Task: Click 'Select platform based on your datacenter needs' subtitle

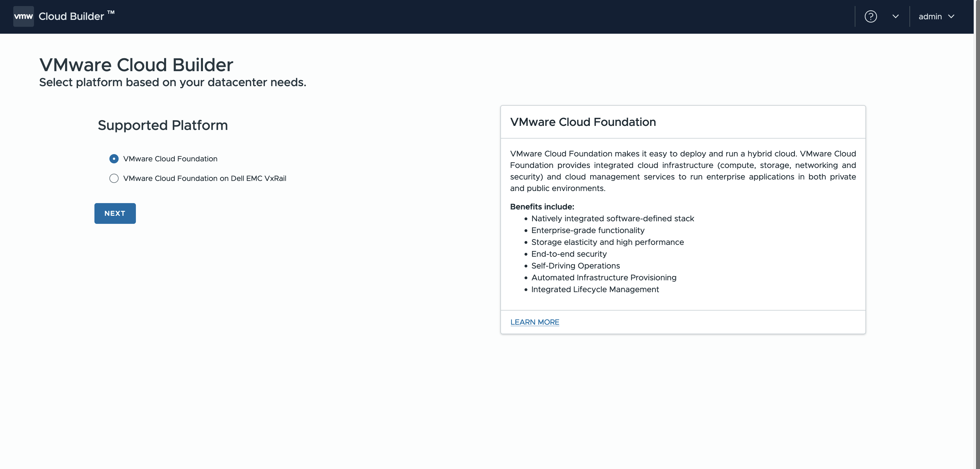Action: pos(173,82)
